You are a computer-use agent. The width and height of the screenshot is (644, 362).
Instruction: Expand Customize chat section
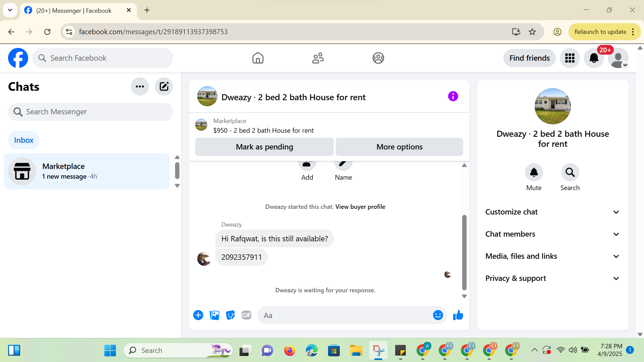click(x=552, y=212)
